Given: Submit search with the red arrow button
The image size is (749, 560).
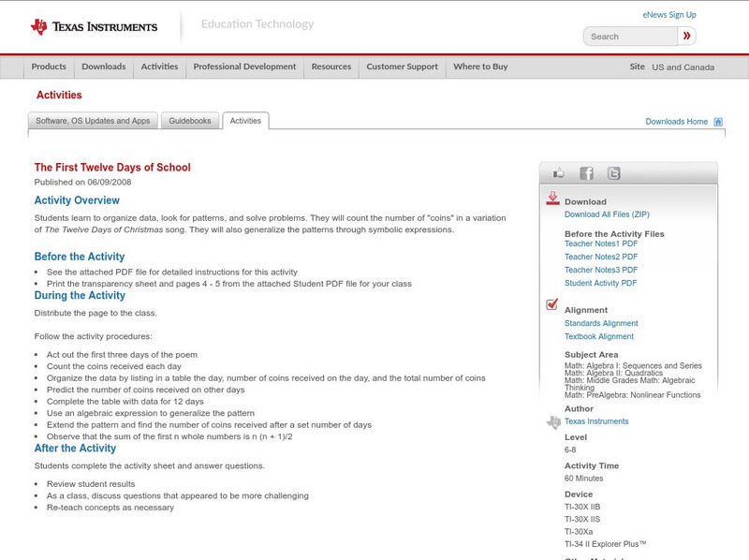Looking at the screenshot, I should point(686,36).
